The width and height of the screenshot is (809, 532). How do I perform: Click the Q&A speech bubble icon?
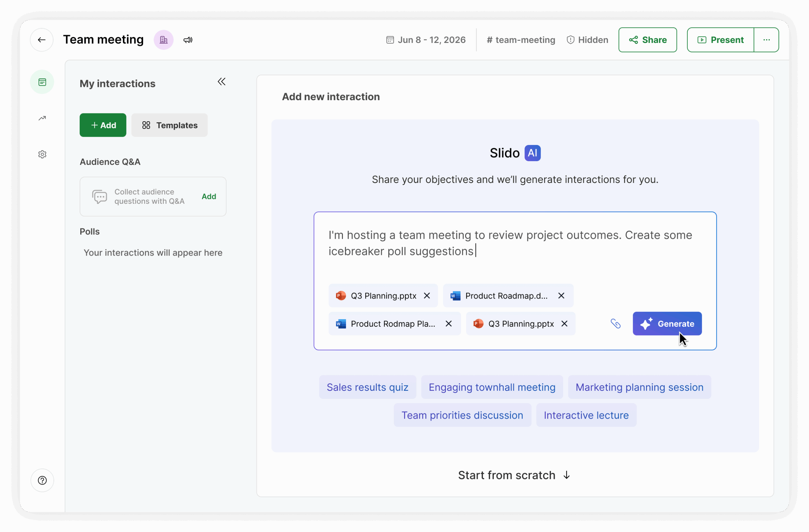pyautogui.click(x=100, y=197)
